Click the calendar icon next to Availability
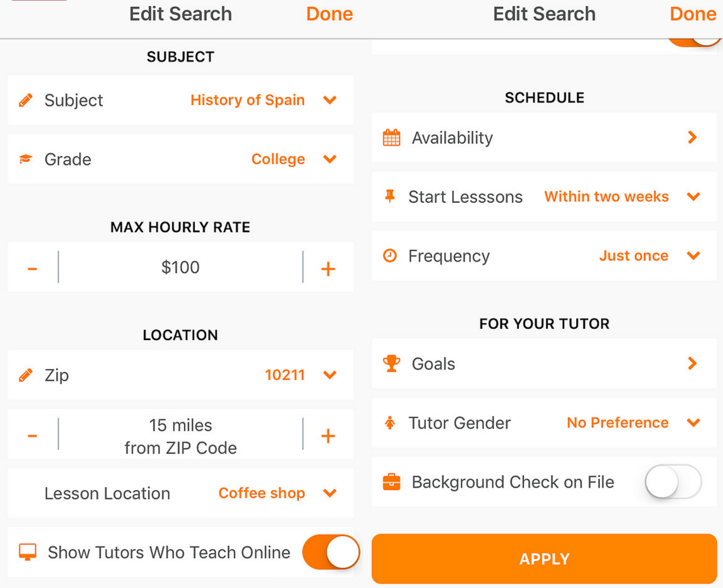This screenshot has width=723, height=588. coord(391,138)
